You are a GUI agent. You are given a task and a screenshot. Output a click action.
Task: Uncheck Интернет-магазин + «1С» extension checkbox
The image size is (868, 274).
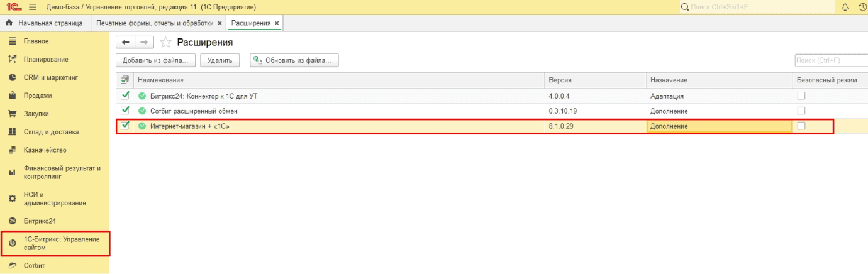click(125, 126)
